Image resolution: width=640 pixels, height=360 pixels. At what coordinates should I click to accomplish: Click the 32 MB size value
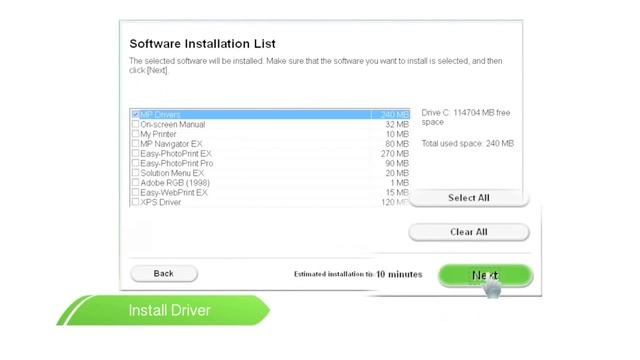(x=397, y=124)
